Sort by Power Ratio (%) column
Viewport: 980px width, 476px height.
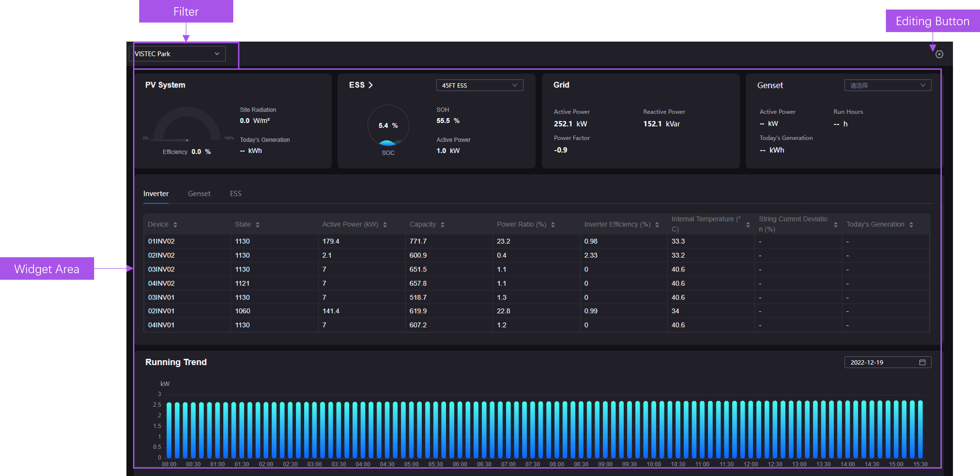[x=553, y=225]
